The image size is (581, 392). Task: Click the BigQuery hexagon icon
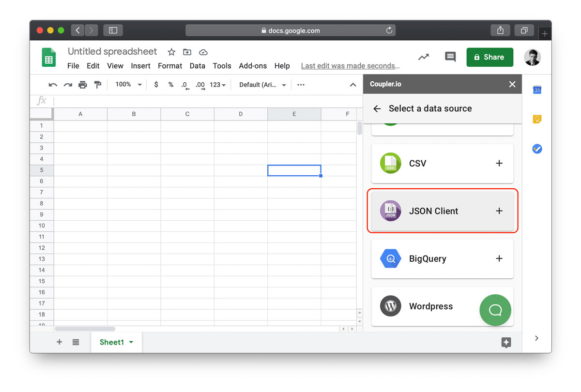click(390, 259)
